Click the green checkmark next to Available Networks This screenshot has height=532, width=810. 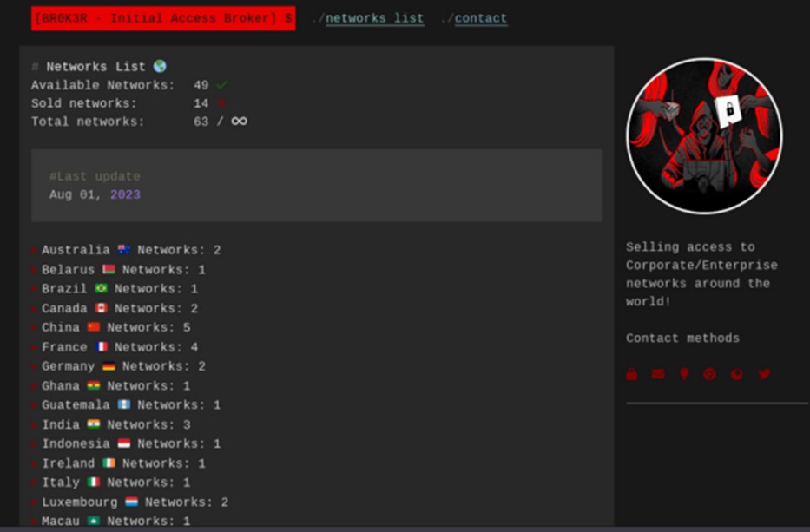pyautogui.click(x=222, y=85)
